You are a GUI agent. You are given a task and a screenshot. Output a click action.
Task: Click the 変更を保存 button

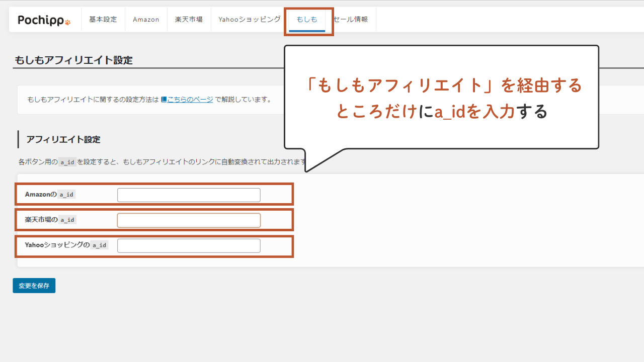coord(34,286)
